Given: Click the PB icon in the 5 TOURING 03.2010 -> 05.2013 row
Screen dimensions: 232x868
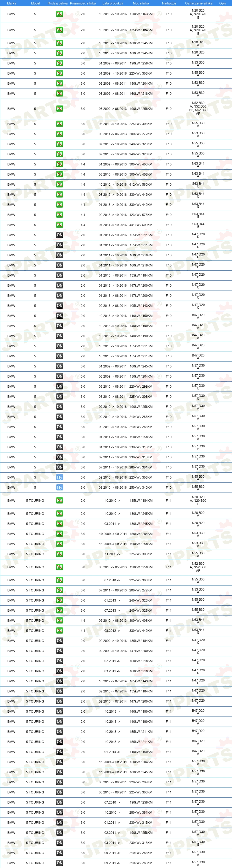Looking at the screenshot, I should click(59, 567).
